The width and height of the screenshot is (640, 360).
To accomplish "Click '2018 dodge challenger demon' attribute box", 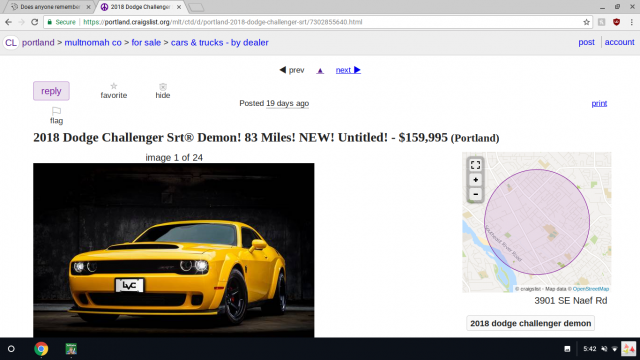I will tap(531, 323).
